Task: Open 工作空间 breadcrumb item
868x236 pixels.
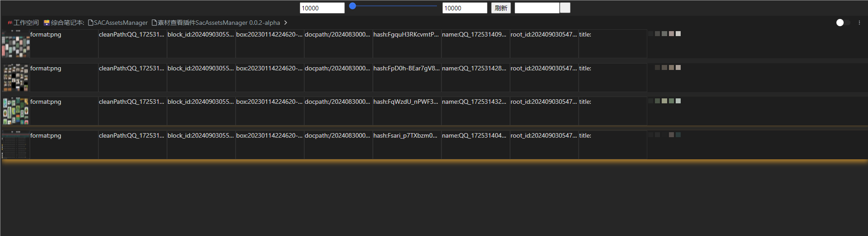Action: point(26,23)
